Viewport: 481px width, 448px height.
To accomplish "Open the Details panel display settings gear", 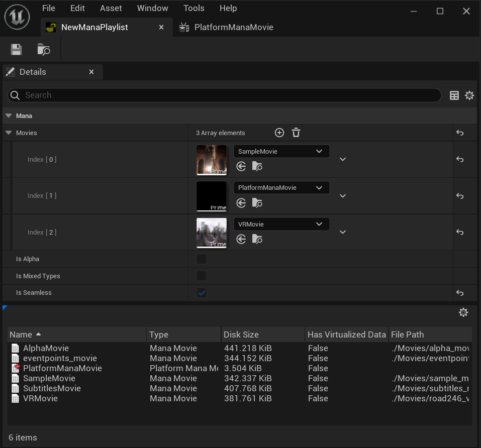I will click(469, 95).
